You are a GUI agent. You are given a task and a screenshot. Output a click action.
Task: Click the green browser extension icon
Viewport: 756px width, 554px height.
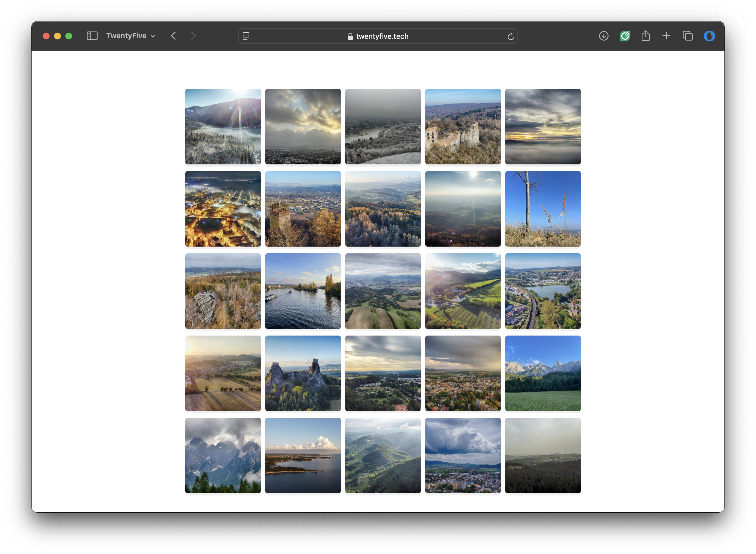coord(625,36)
